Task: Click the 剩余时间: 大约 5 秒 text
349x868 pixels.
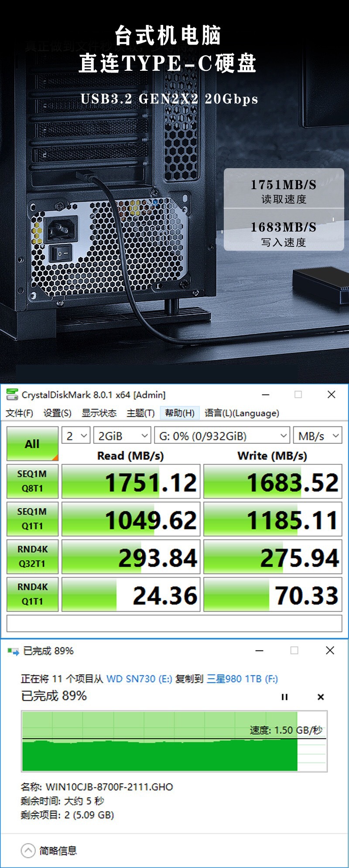Action: pyautogui.click(x=62, y=801)
